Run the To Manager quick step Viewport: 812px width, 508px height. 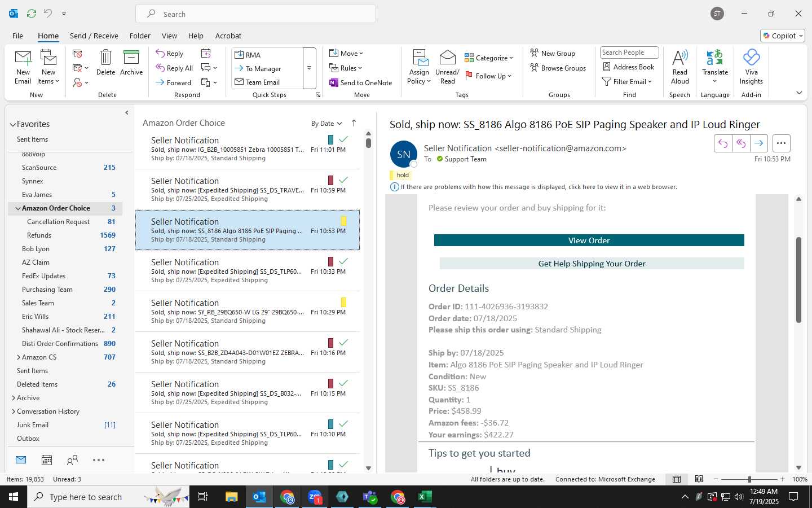coord(267,69)
